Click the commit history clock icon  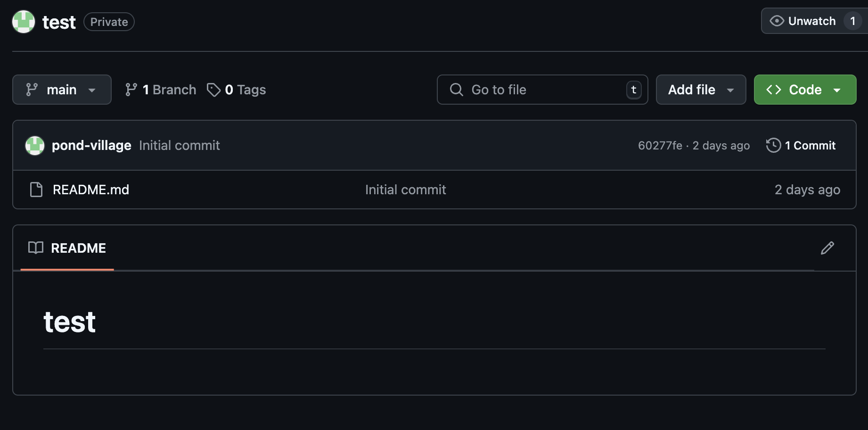click(773, 145)
